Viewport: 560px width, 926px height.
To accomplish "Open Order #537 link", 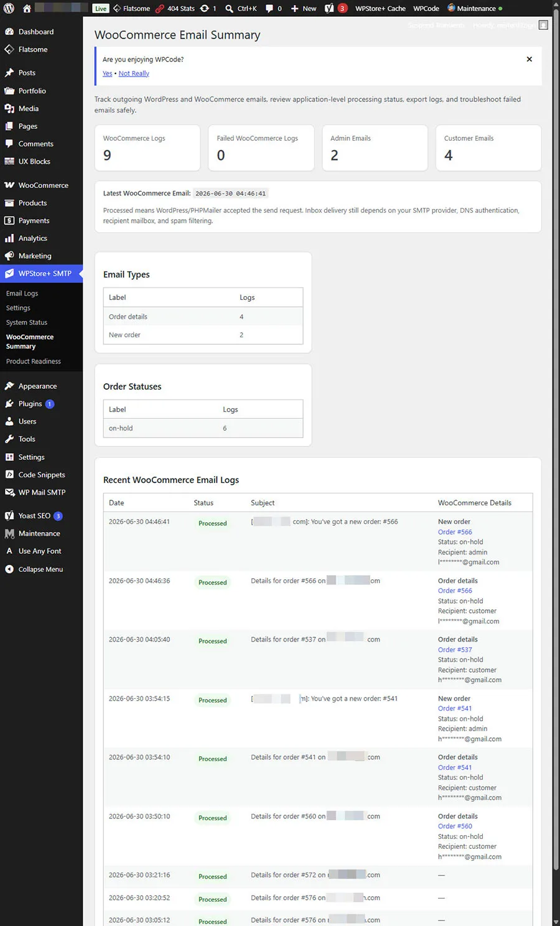I will coord(455,650).
